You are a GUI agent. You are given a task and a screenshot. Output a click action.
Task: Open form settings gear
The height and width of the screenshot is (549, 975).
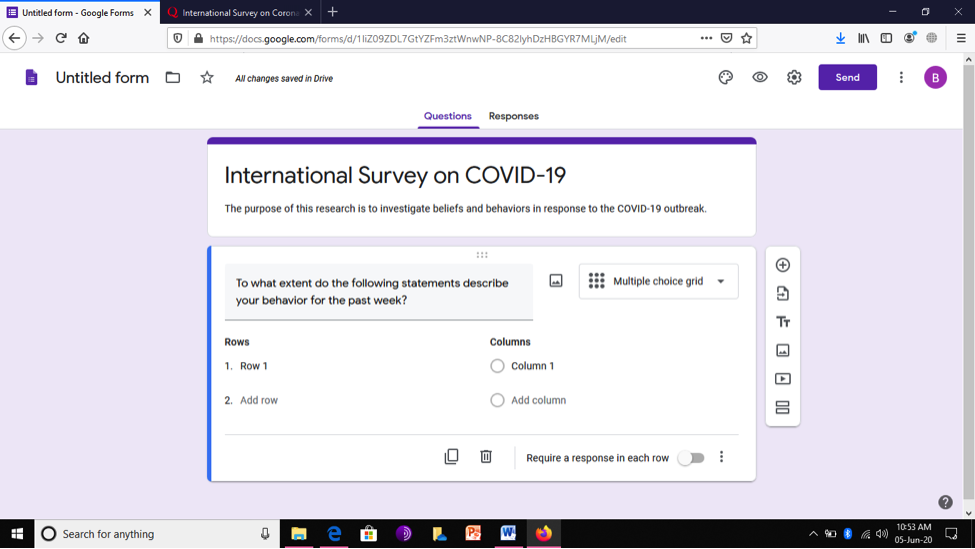(794, 78)
